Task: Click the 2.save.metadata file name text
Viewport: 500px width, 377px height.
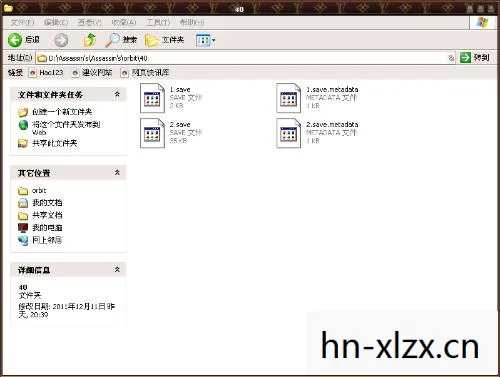Action: pyautogui.click(x=332, y=124)
